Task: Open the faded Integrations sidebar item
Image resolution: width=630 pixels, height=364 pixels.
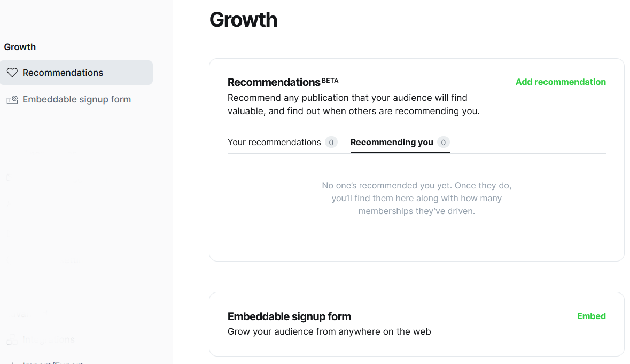Action: click(48, 339)
